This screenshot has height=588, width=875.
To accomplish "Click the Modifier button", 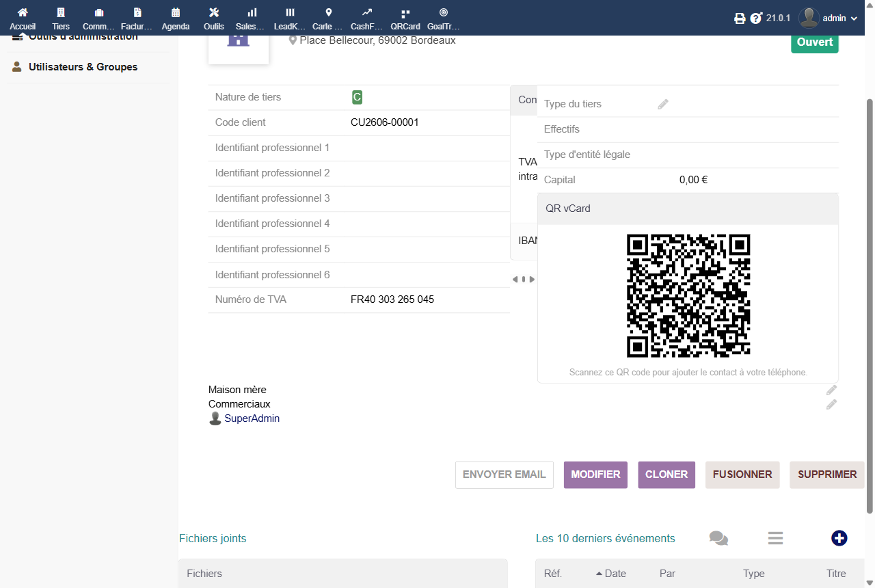I will (595, 475).
